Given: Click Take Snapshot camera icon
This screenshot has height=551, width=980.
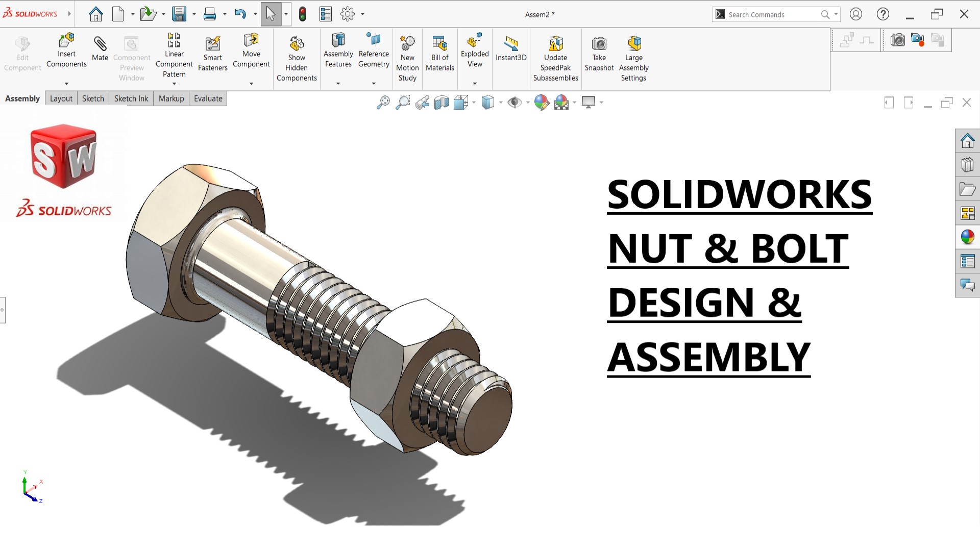Looking at the screenshot, I should [599, 44].
